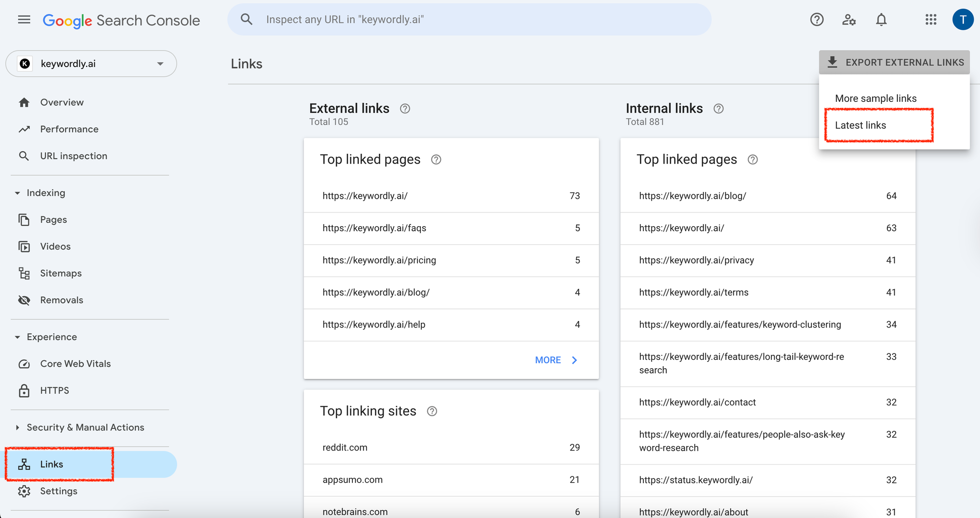Viewport: 980px width, 518px height.
Task: Open https://keywordly.ai/blog/ internal row with 64
Action: [768, 196]
